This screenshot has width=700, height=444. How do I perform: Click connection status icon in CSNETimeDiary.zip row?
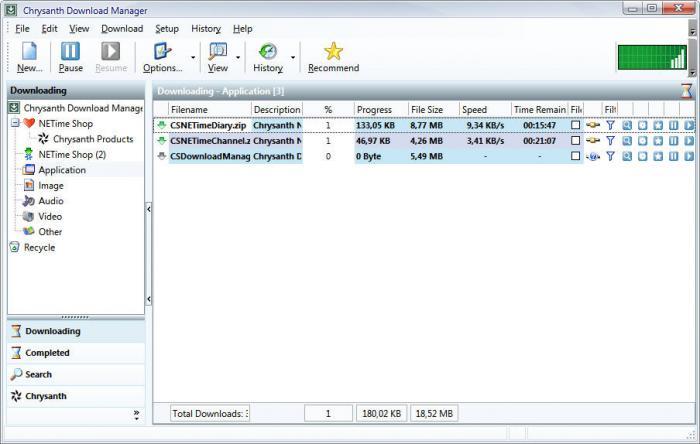click(x=593, y=125)
